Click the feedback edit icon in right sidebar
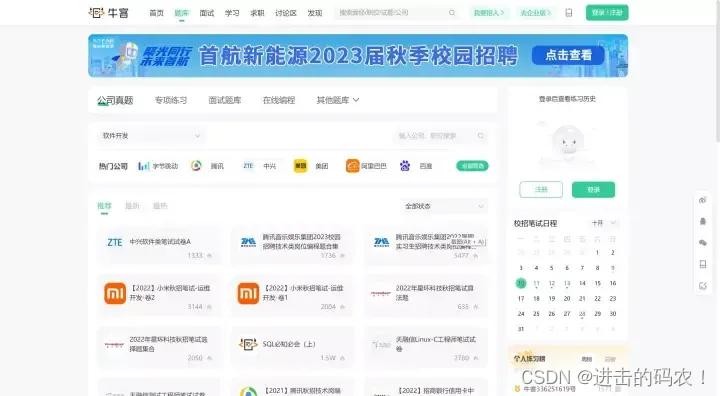This screenshot has height=396, width=720. [703, 286]
